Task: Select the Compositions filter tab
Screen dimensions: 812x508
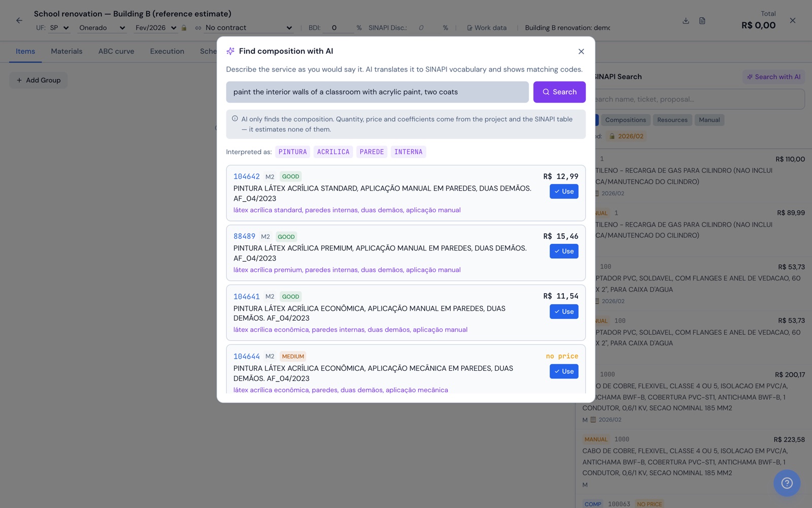Action: 625,120
